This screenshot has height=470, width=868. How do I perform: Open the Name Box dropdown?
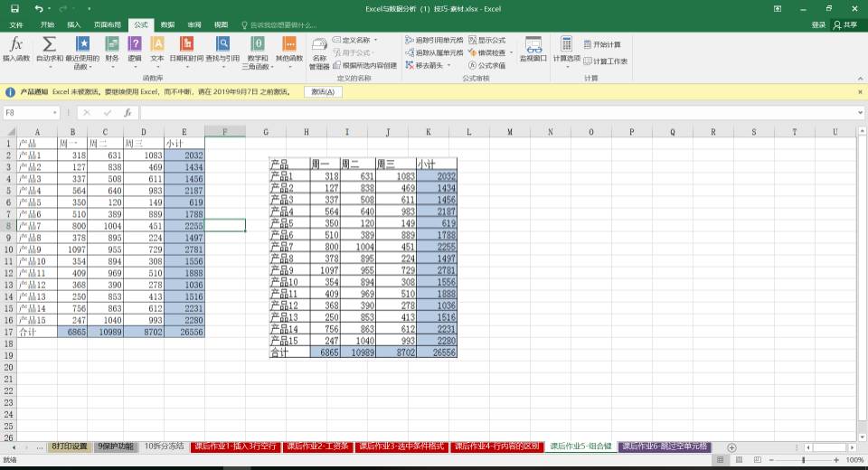(x=55, y=113)
